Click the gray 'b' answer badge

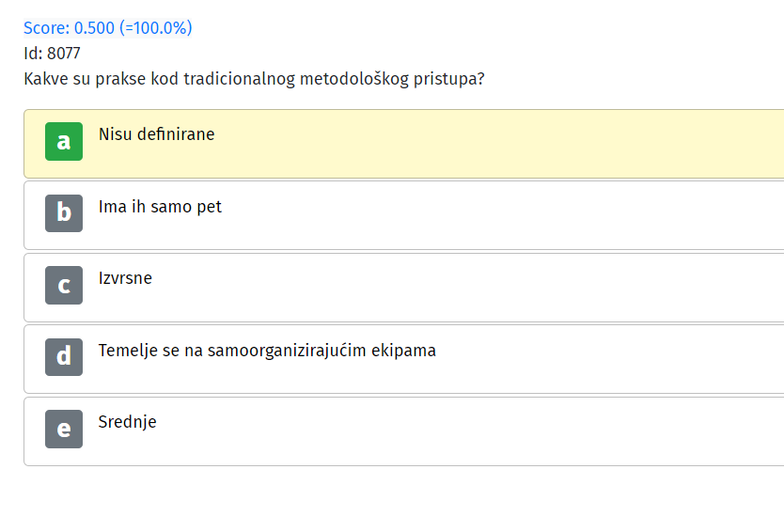click(64, 213)
